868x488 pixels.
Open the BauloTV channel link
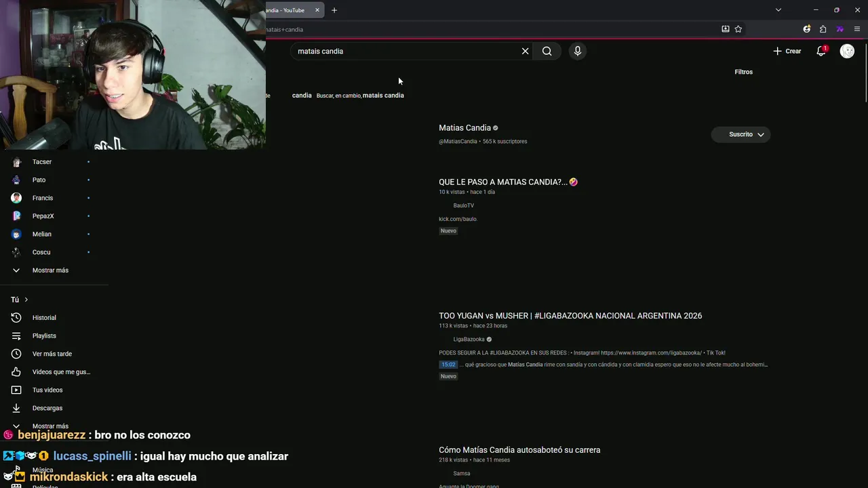(x=464, y=205)
